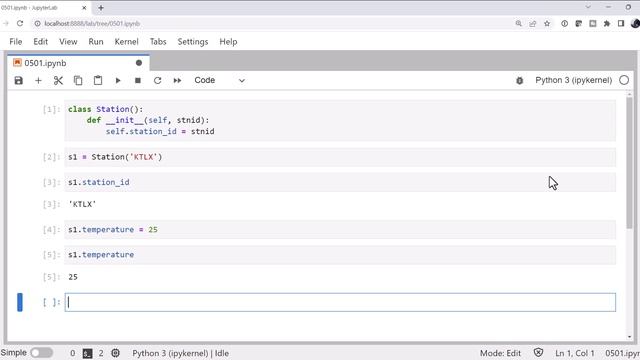640x360 pixels.
Task: Click the browser zoom magnifier icon
Action: 518,24
